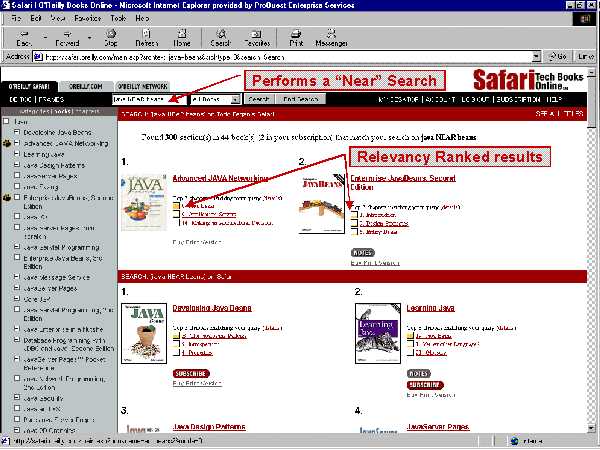Screen dimensions: 600x450
Task: Open the Messenger toolbar button
Action: 331,38
